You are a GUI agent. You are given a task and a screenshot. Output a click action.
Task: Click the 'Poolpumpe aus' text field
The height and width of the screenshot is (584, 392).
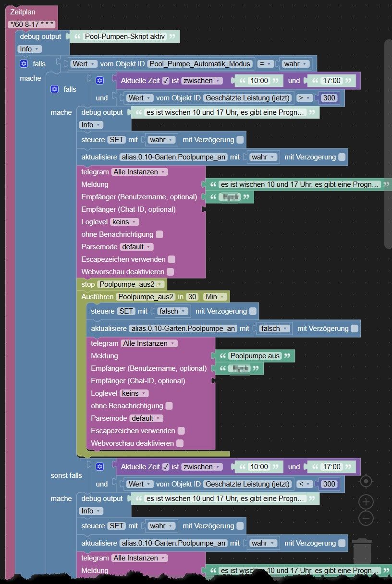(254, 356)
